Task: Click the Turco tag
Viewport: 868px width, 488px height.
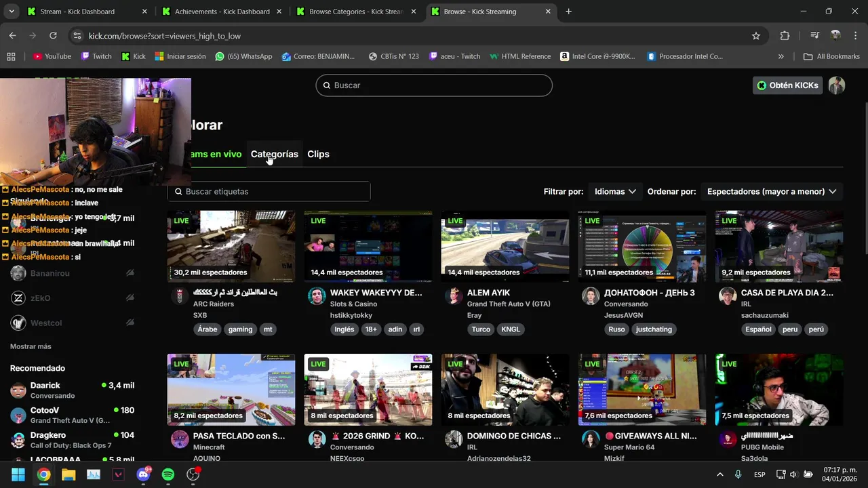Action: [481, 329]
